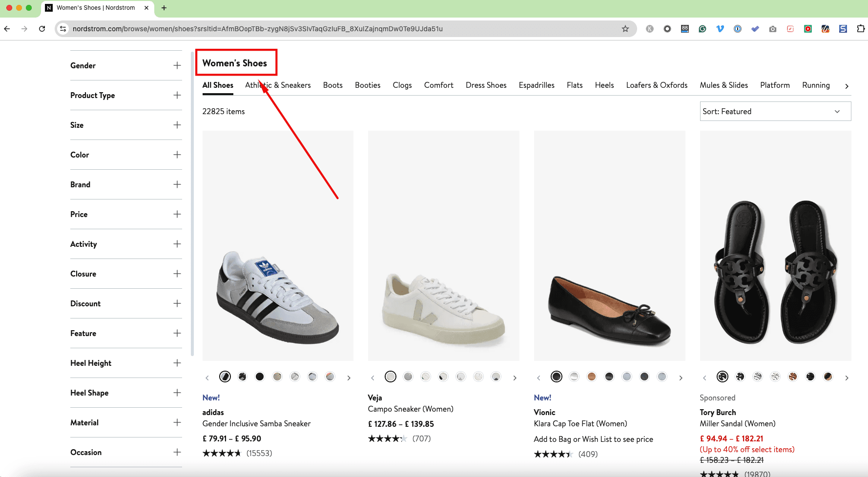Click the site information icon in address bar
868x477 pixels.
[x=63, y=29]
